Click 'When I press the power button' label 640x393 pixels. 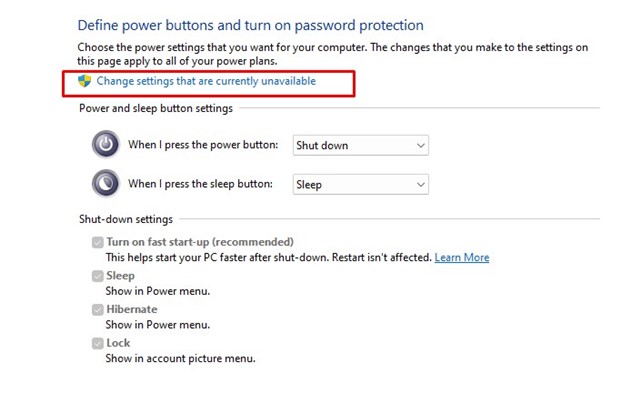(203, 145)
